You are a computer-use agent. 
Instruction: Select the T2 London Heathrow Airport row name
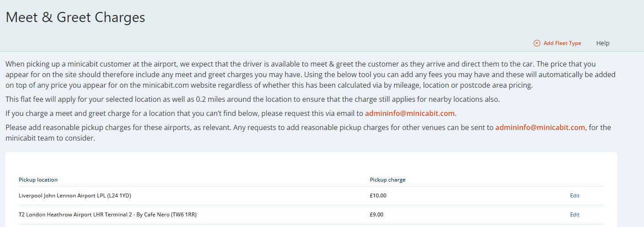[107, 215]
